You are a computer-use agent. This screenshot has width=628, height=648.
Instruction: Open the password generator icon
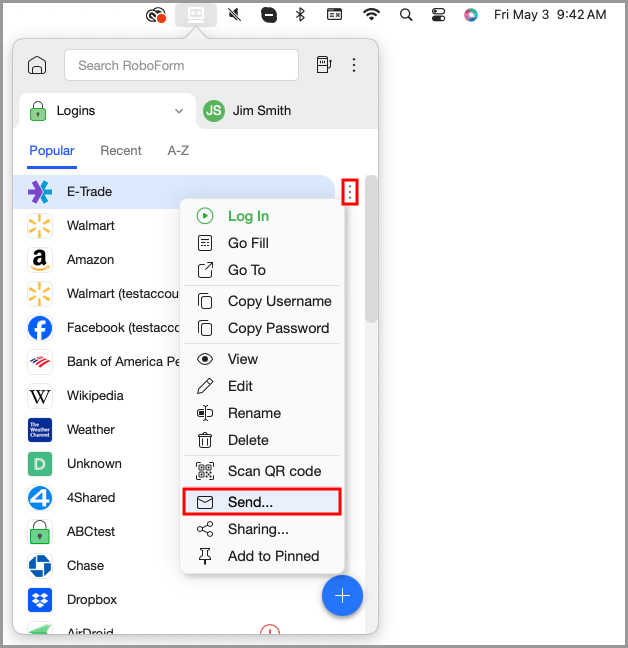pos(324,65)
